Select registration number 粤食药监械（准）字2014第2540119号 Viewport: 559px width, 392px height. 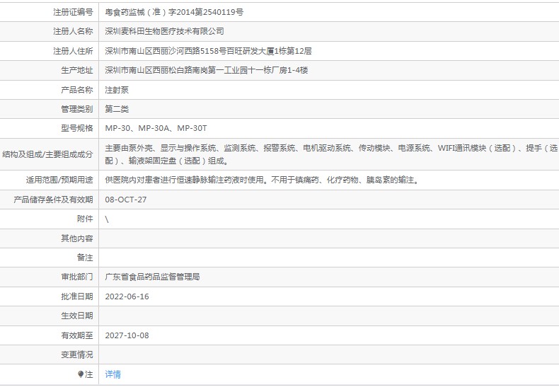[174, 12]
